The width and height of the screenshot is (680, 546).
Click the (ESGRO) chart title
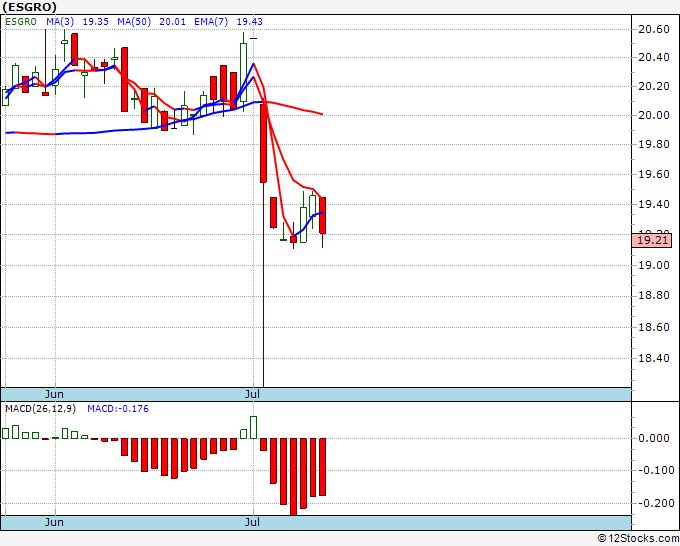pyautogui.click(x=29, y=7)
